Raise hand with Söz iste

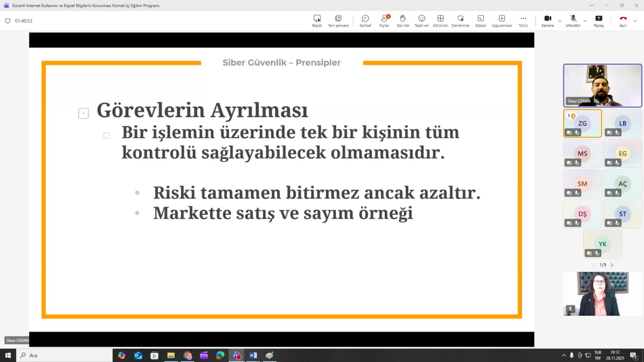click(403, 20)
